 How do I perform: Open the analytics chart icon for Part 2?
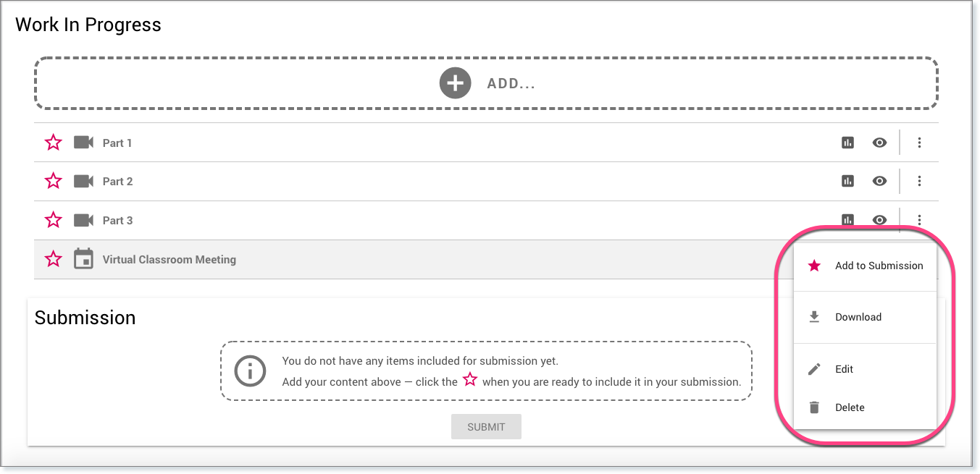[847, 181]
